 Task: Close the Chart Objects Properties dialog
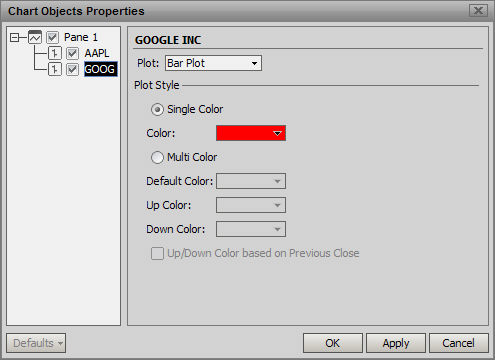tap(478, 11)
